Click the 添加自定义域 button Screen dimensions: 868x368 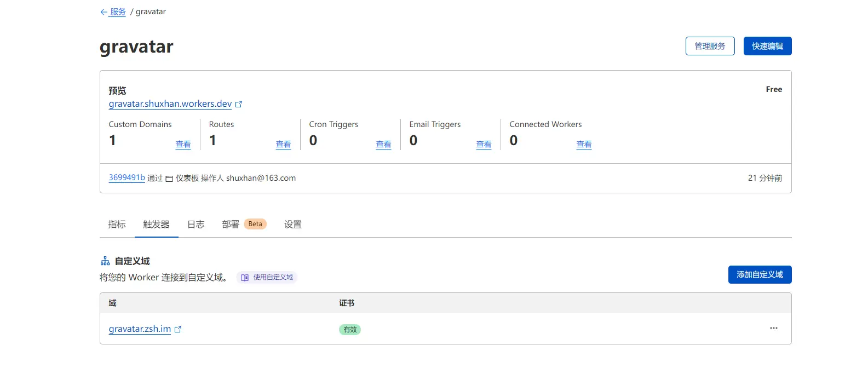click(760, 274)
